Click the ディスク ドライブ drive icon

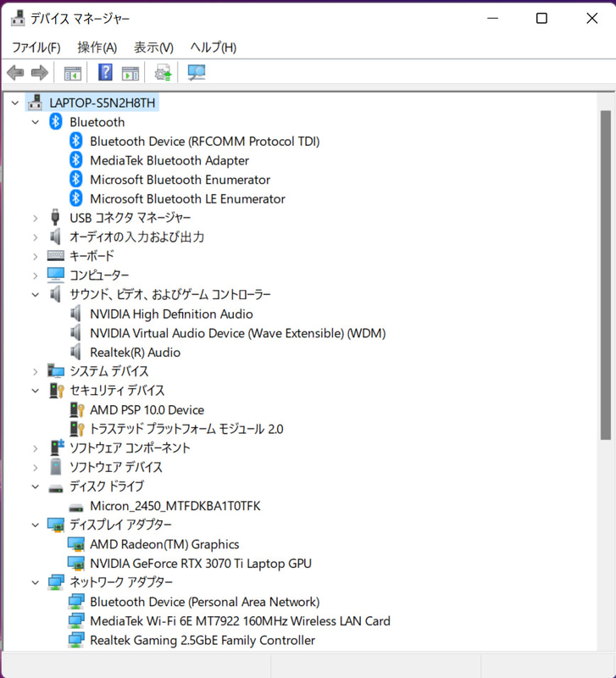pyautogui.click(x=55, y=489)
